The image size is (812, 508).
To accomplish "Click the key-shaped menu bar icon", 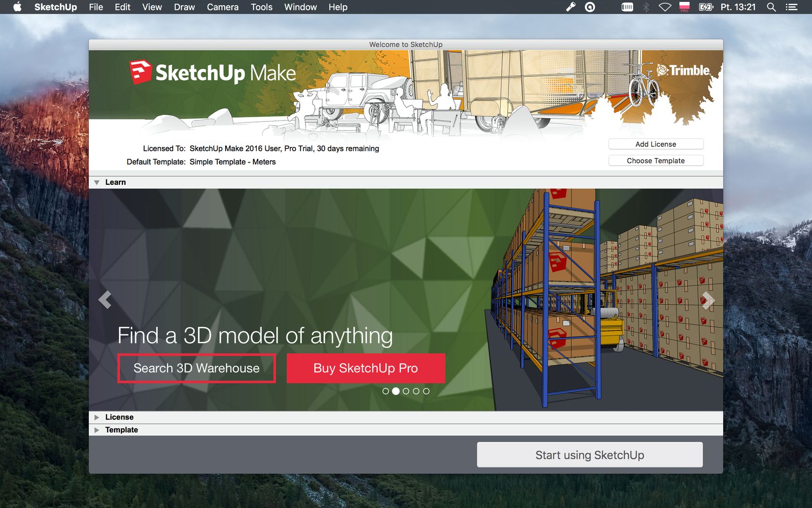I will point(571,7).
